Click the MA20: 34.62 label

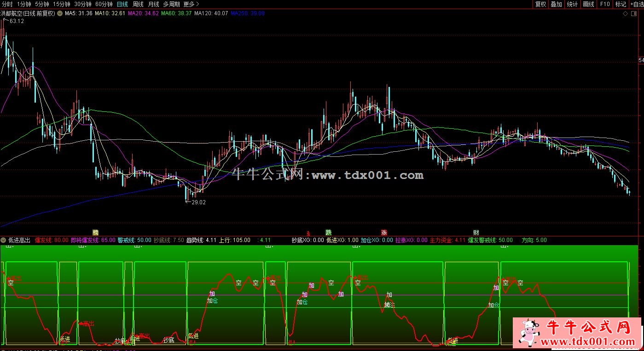tap(143, 14)
